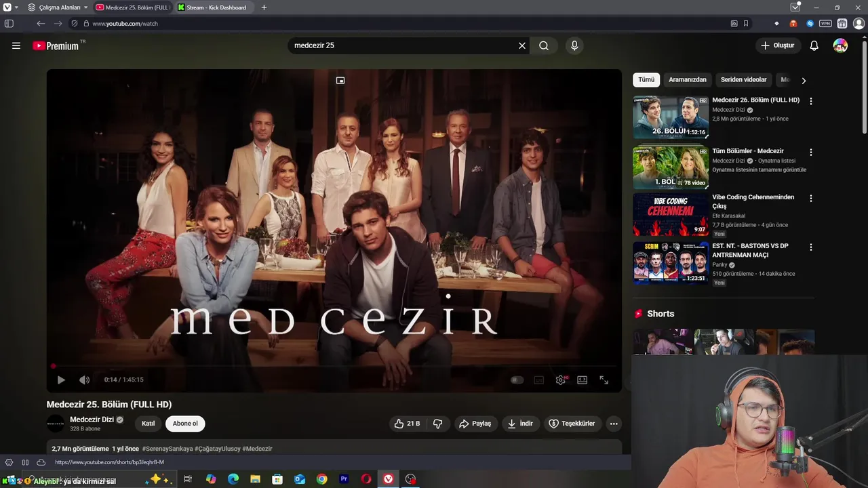Open the YouTube hamburger guide menu
Viewport: 868px width, 488px height.
tap(16, 45)
